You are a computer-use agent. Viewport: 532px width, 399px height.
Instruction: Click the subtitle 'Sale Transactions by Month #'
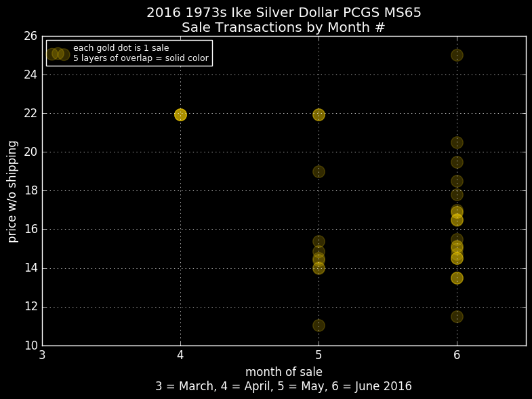coord(283,28)
